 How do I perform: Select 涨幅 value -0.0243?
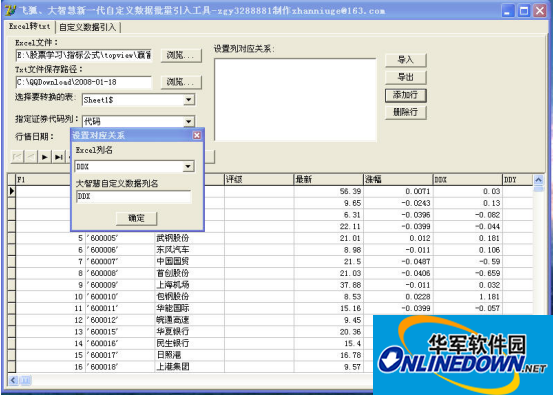(x=398, y=203)
